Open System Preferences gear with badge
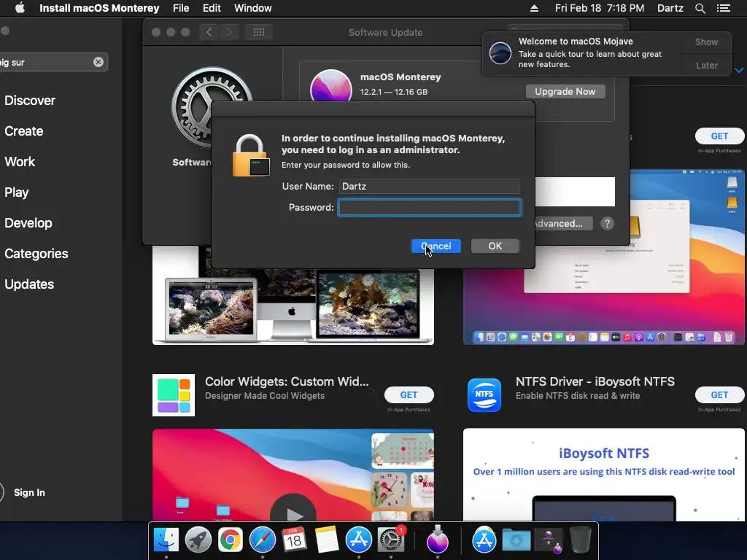 click(x=391, y=540)
